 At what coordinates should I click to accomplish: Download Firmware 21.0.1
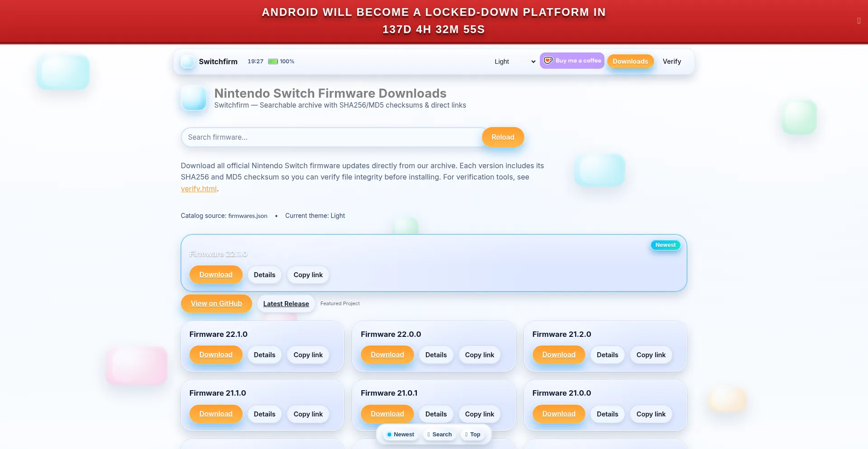click(x=387, y=414)
